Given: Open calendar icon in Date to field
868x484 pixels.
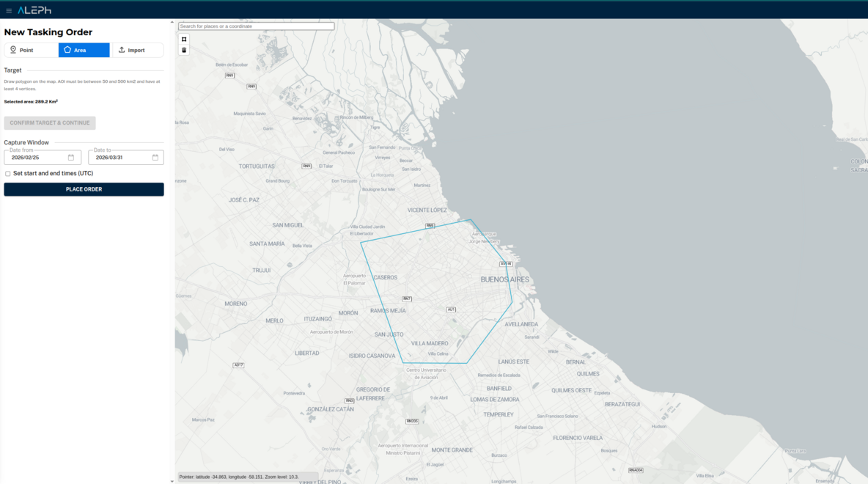Looking at the screenshot, I should point(155,158).
